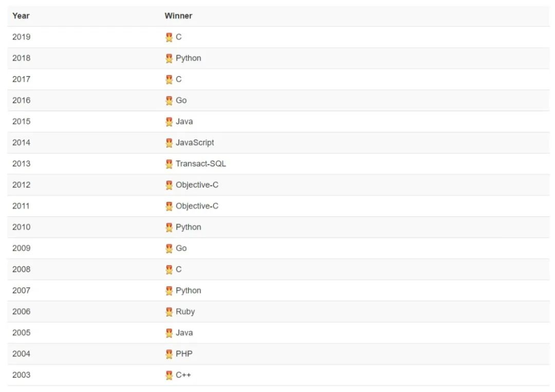Click the medal icon next to 2018 Python
555x392 pixels.
tap(169, 59)
